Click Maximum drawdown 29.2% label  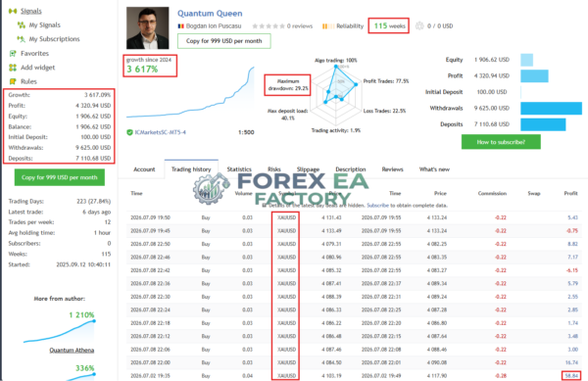coord(288,85)
